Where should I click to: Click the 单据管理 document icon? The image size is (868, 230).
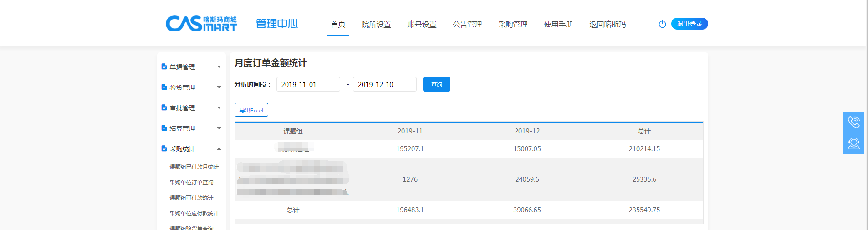pos(164,66)
